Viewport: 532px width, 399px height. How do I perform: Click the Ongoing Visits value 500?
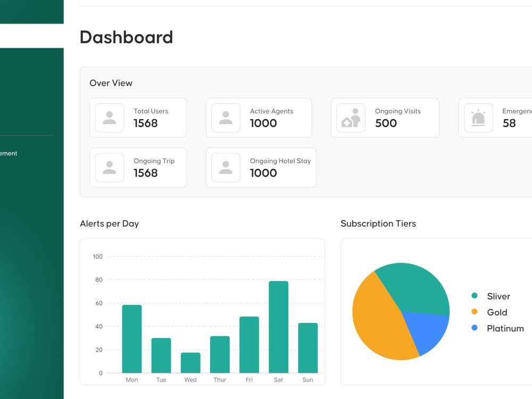(x=386, y=123)
